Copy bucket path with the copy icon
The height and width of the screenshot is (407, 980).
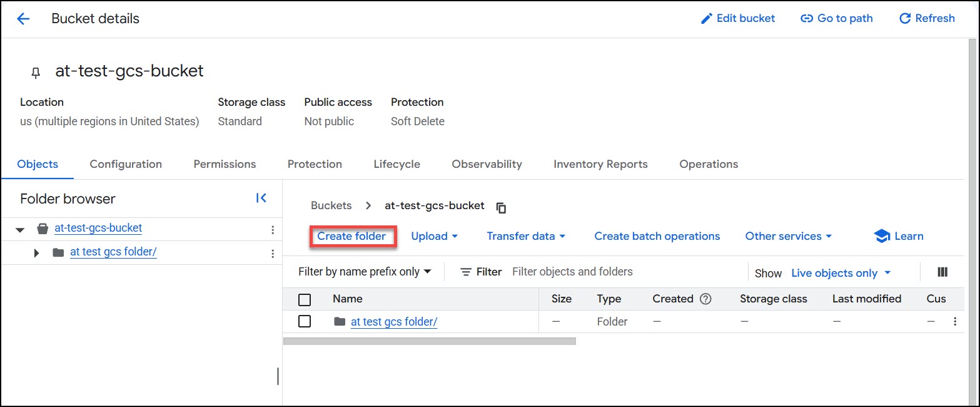501,207
